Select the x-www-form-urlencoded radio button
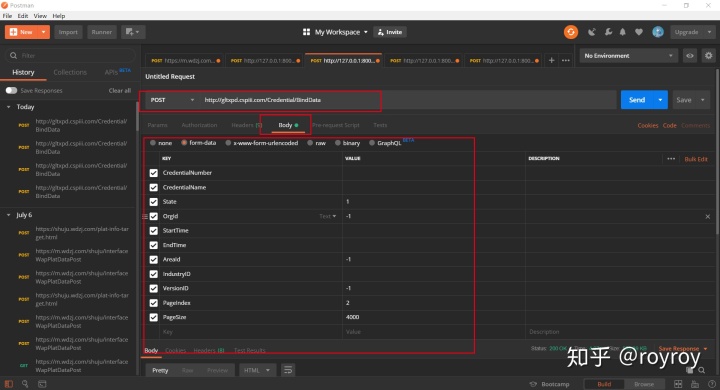The image size is (720, 390). tap(228, 143)
